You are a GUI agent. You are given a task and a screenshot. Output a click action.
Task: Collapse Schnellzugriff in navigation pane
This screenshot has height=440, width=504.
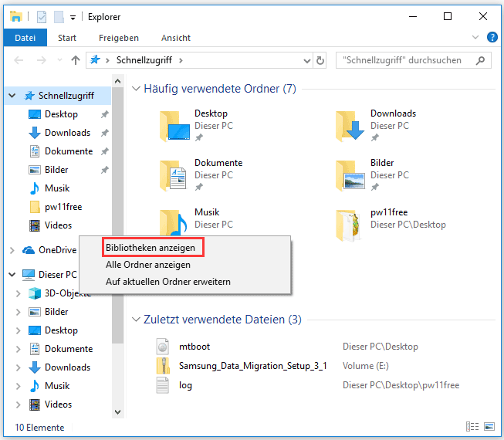point(12,96)
